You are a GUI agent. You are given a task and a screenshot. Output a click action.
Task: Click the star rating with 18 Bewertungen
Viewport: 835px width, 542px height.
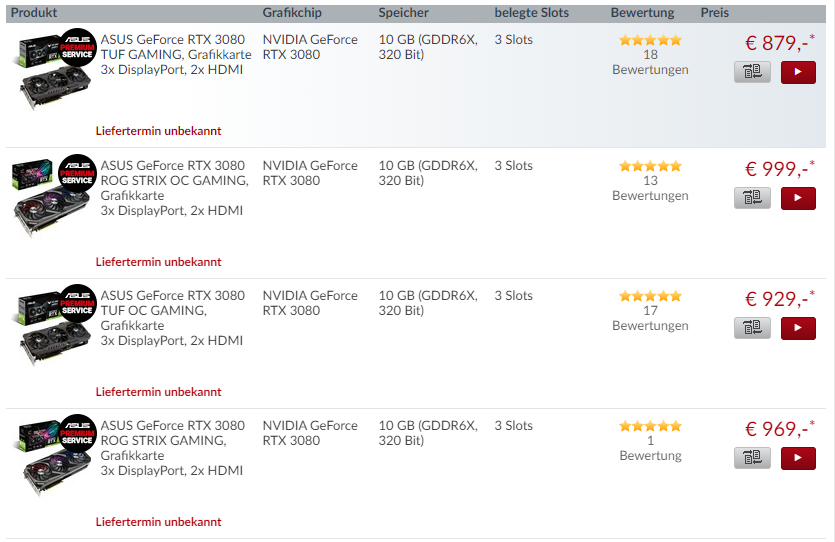650,40
